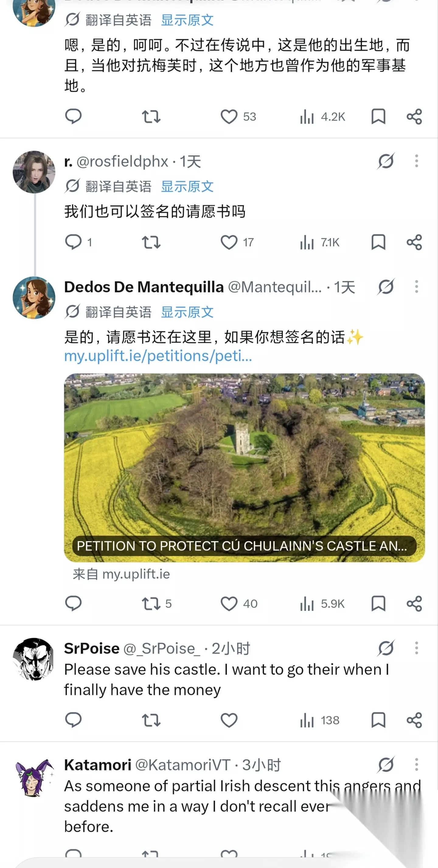Show original text of the topmost translated reply
This screenshot has width=438, height=868.
click(187, 20)
